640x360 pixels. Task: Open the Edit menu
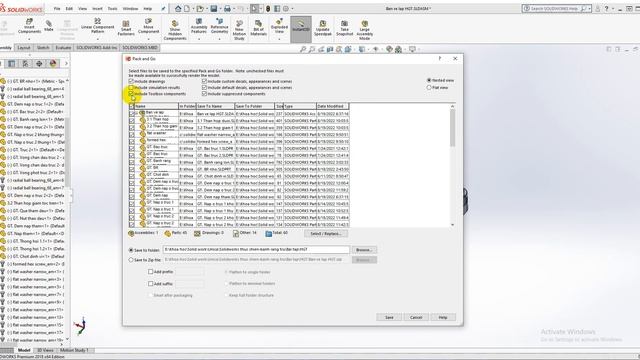click(x=69, y=8)
